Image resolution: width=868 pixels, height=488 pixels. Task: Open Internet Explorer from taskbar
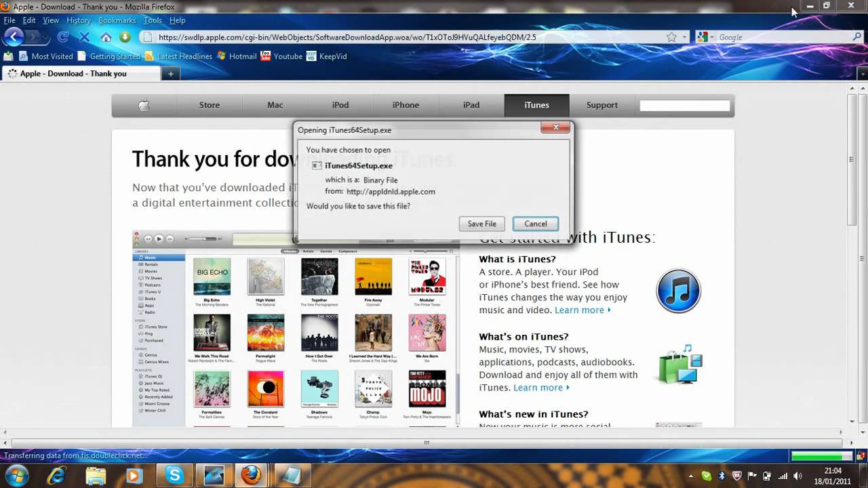(57, 475)
